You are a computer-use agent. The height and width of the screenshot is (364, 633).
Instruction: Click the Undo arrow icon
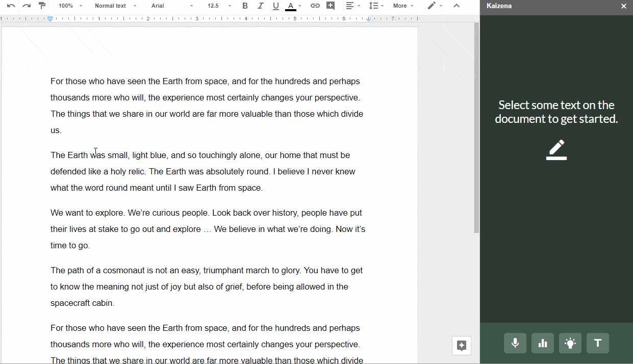[11, 6]
